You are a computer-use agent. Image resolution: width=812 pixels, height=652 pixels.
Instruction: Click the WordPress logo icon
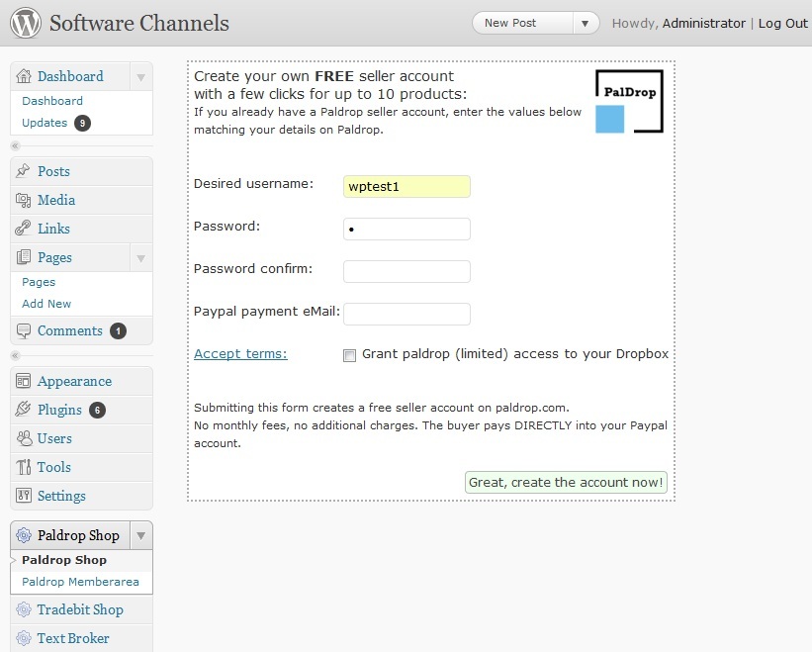(26, 23)
